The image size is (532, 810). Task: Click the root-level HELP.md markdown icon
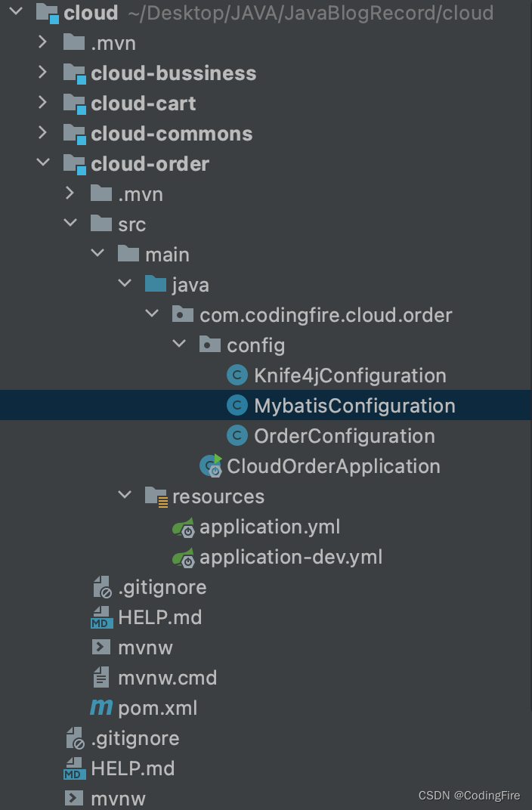74,768
